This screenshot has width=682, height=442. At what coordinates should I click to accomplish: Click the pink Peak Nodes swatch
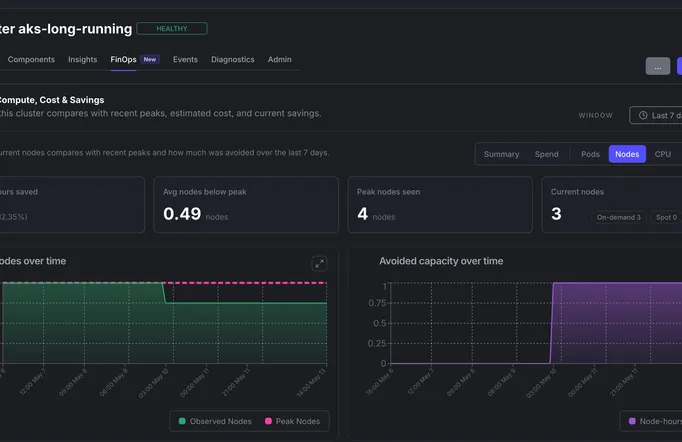268,421
